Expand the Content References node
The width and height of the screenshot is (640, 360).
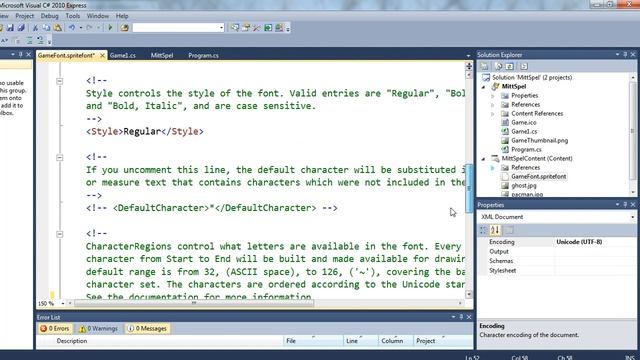click(493, 113)
